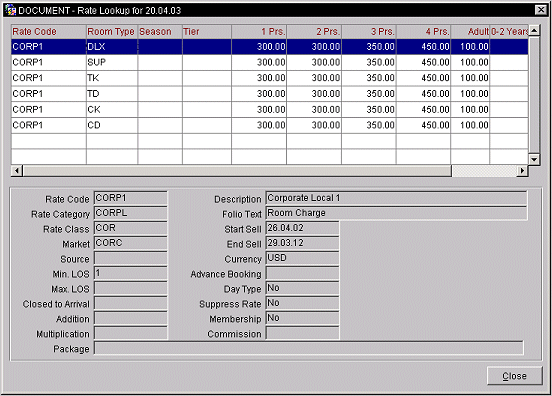Click the Rate Code column header

pyautogui.click(x=49, y=32)
